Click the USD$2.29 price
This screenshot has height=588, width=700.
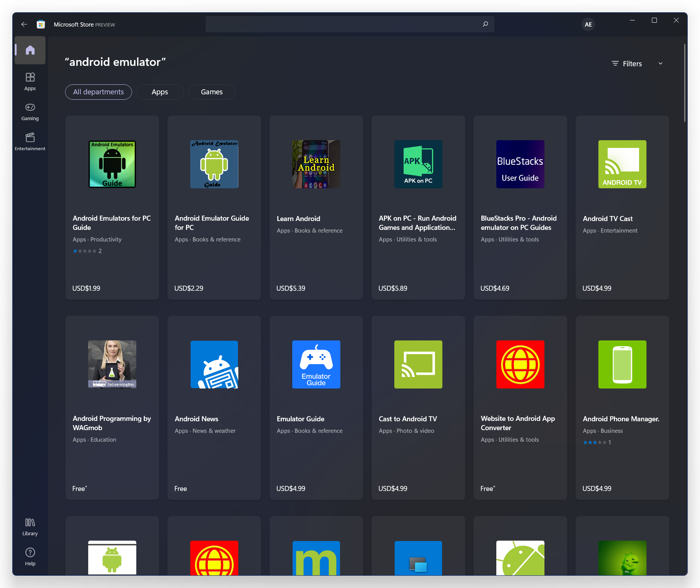click(x=189, y=288)
